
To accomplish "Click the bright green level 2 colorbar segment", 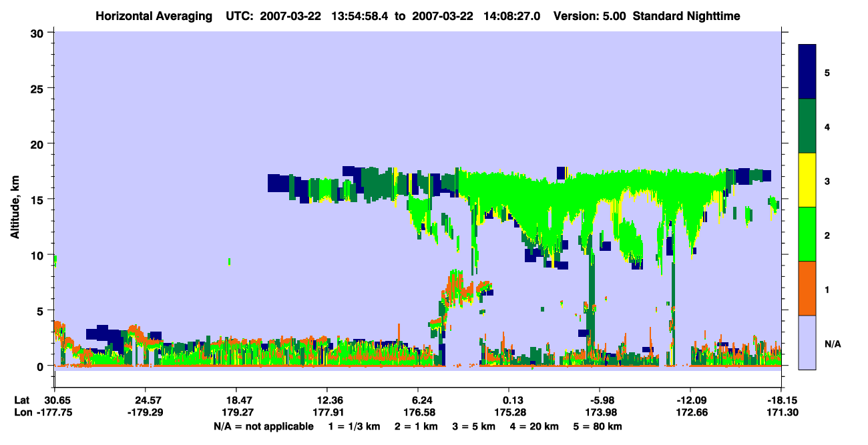I will point(807,234).
